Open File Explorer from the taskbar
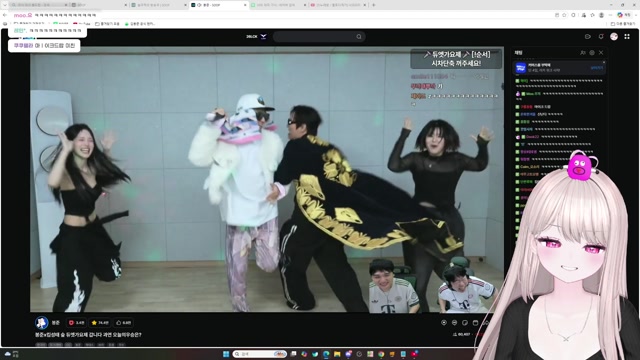This screenshot has height=360, width=640. tap(337, 354)
